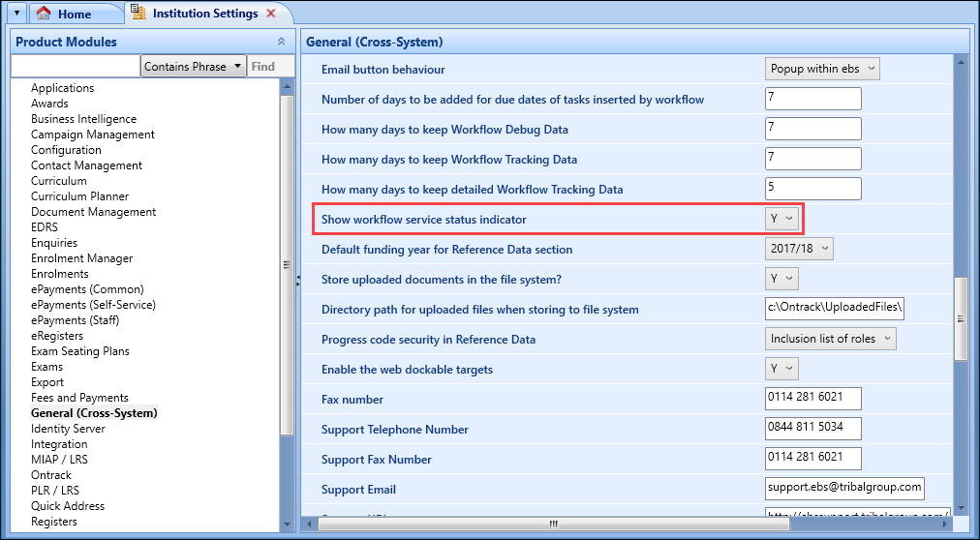This screenshot has width=980, height=540.
Task: Open Business Intelligence module
Action: 83,119
